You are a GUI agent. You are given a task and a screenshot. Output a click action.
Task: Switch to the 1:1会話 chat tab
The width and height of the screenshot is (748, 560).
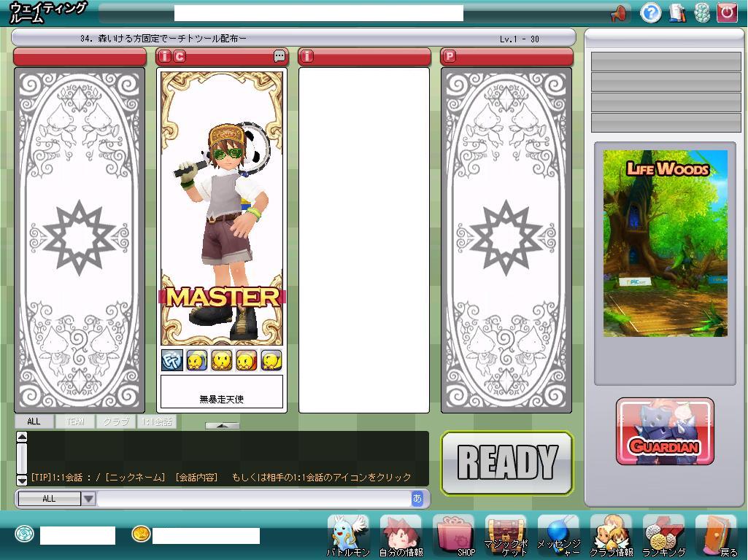(157, 421)
